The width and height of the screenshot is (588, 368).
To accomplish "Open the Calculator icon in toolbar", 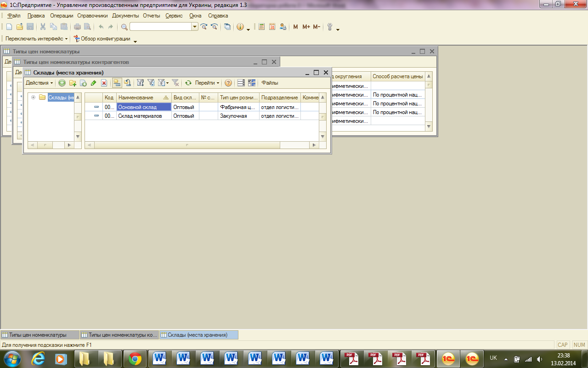I will pyautogui.click(x=261, y=27).
